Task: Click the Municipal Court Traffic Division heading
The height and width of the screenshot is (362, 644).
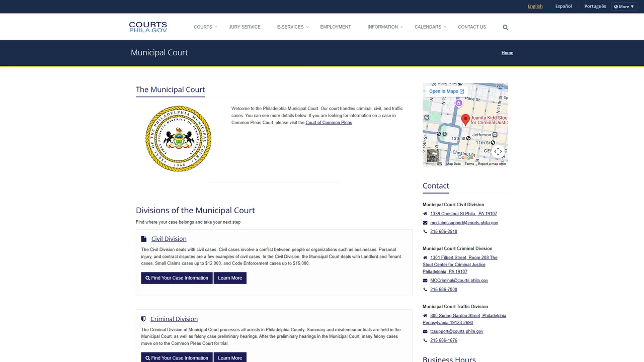Action: click(455, 307)
